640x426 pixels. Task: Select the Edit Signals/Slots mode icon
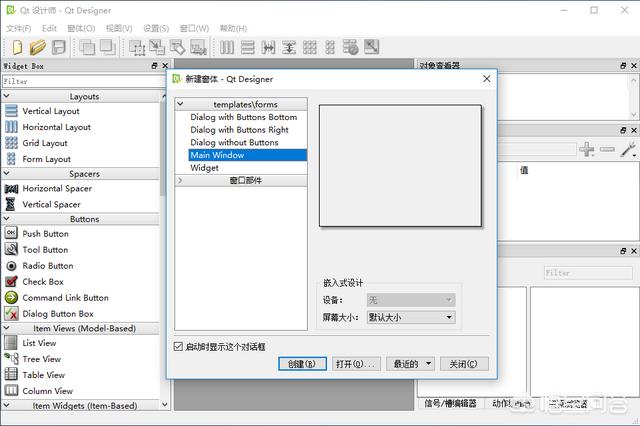coord(157,47)
